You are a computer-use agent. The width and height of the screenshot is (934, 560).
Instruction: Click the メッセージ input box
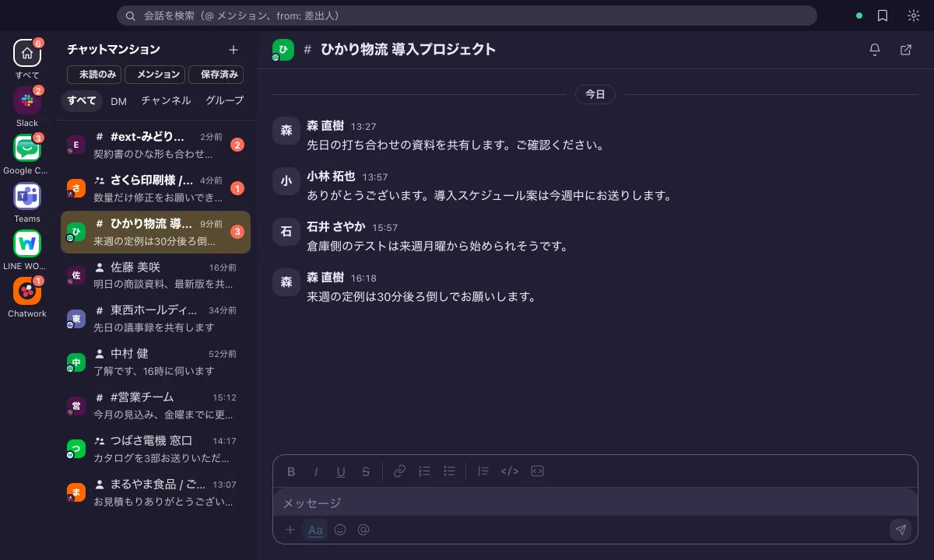tap(595, 503)
